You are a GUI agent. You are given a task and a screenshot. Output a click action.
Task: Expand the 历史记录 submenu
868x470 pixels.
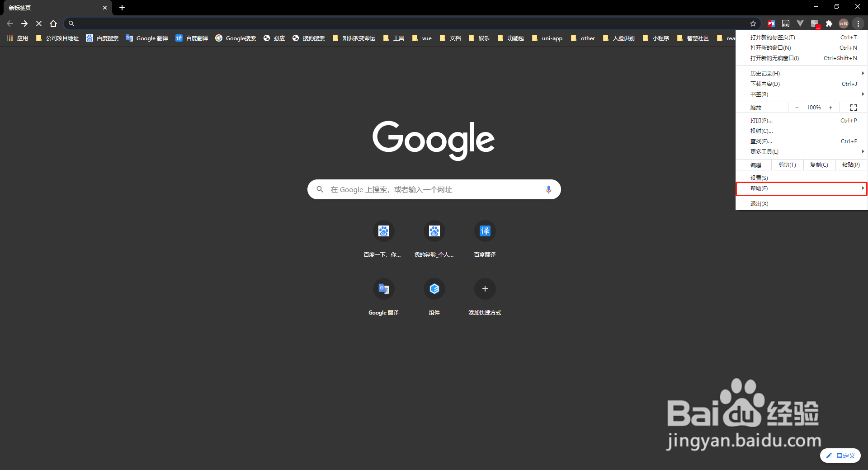[x=802, y=73]
